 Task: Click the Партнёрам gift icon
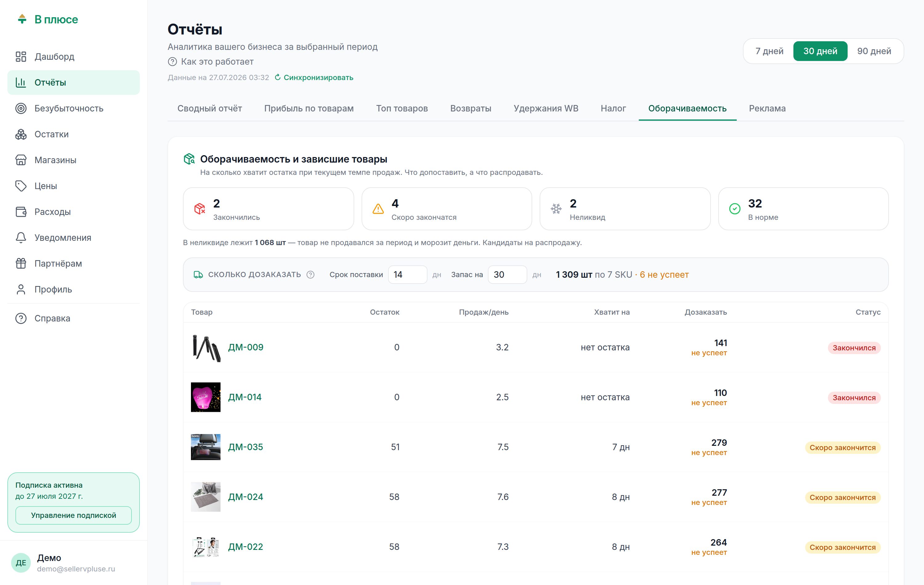click(x=21, y=264)
